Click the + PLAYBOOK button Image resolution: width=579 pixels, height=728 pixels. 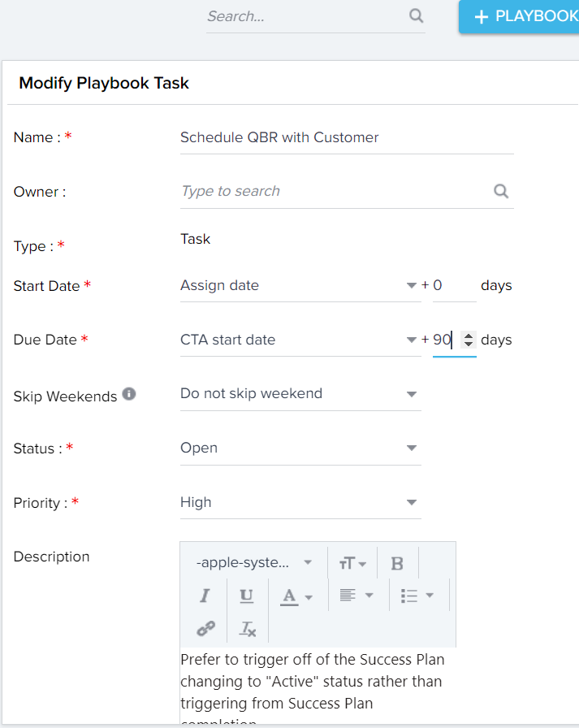point(519,17)
